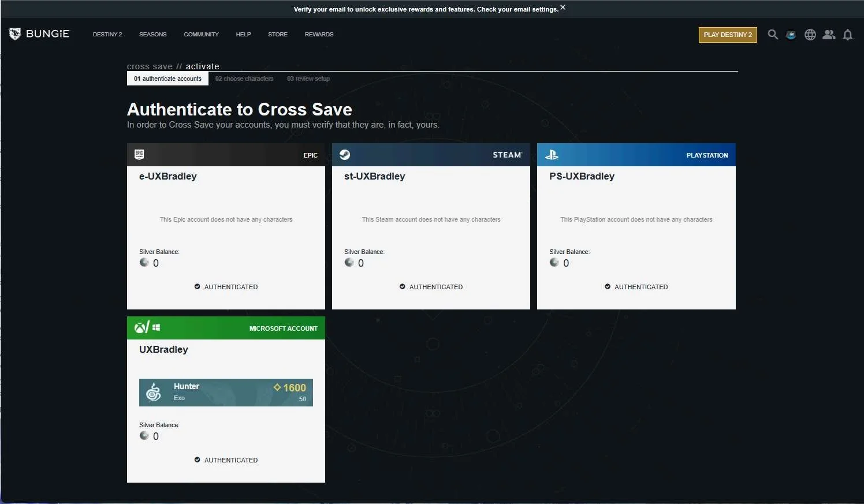Select the 01 authenticate accounts tab

pos(167,79)
